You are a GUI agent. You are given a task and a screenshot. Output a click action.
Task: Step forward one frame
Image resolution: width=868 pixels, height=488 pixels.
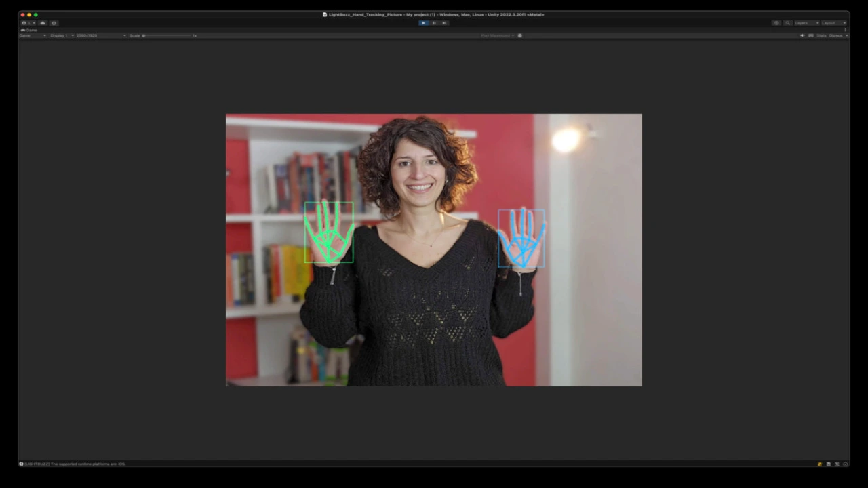(x=444, y=23)
